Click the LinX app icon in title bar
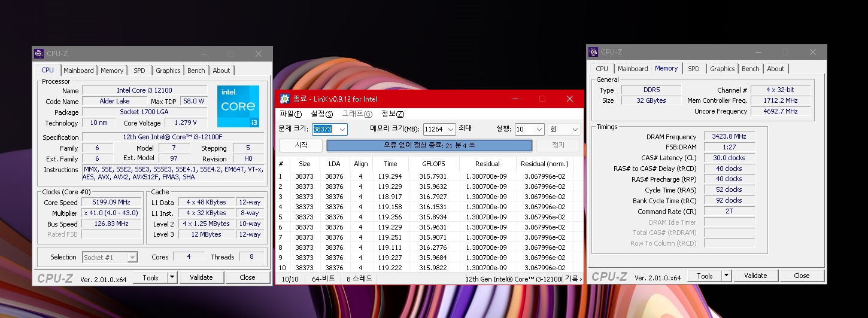Viewport: 868px width, 318px height. tap(285, 99)
